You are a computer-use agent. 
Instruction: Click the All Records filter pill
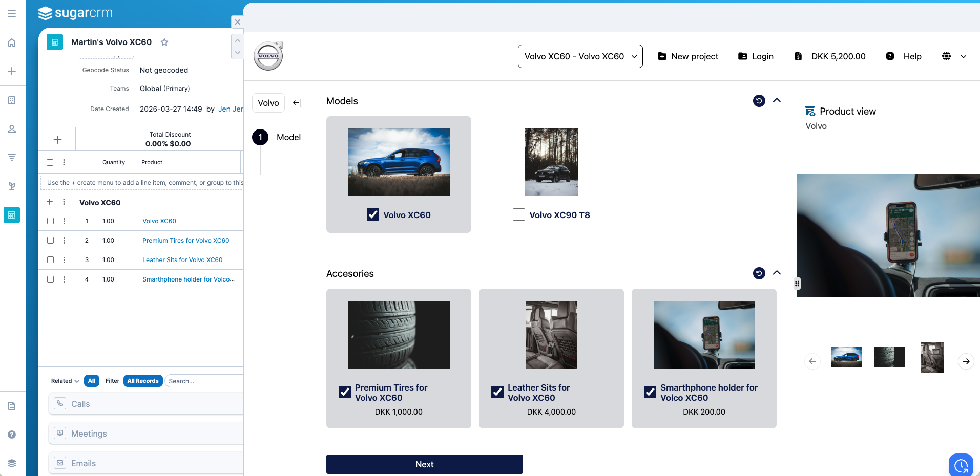tap(143, 381)
